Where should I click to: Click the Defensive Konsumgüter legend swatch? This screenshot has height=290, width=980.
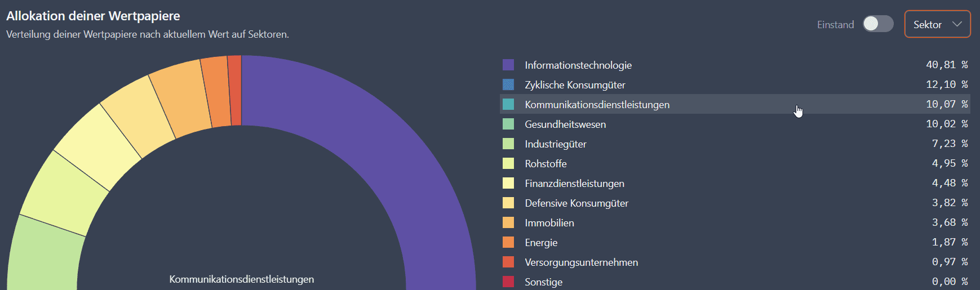pyautogui.click(x=508, y=203)
